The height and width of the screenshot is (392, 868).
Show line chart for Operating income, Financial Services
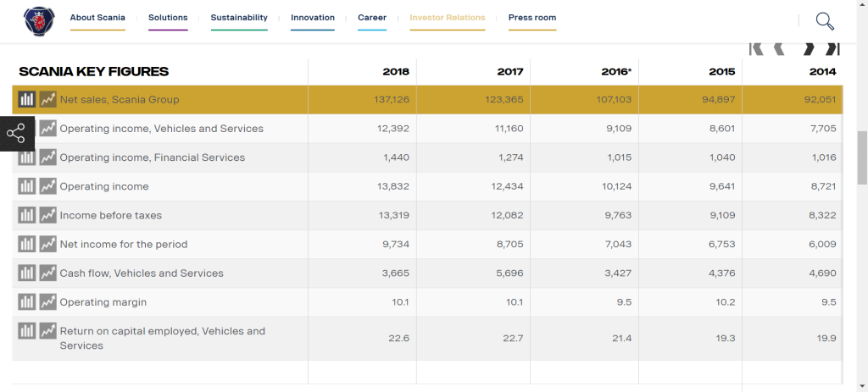tap(47, 157)
